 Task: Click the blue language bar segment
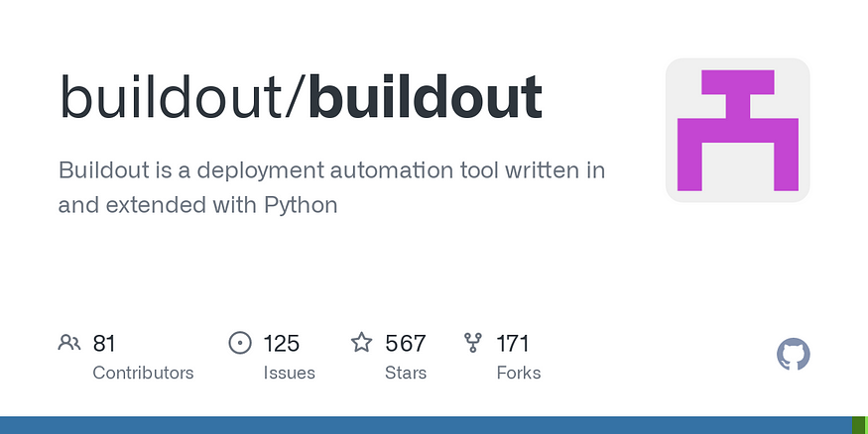tap(426, 425)
